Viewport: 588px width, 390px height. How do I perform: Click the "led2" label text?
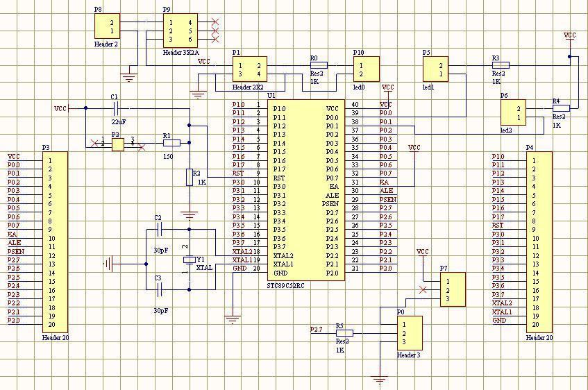click(x=506, y=130)
